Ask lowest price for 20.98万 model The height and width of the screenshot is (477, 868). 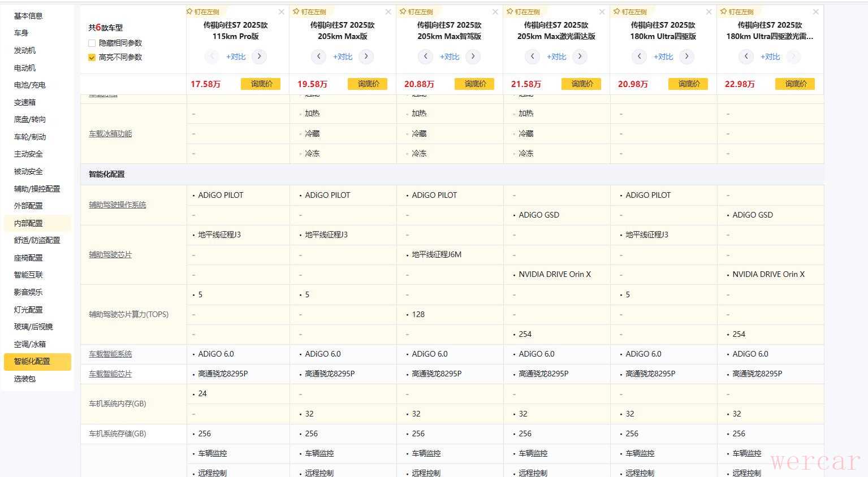(x=688, y=84)
